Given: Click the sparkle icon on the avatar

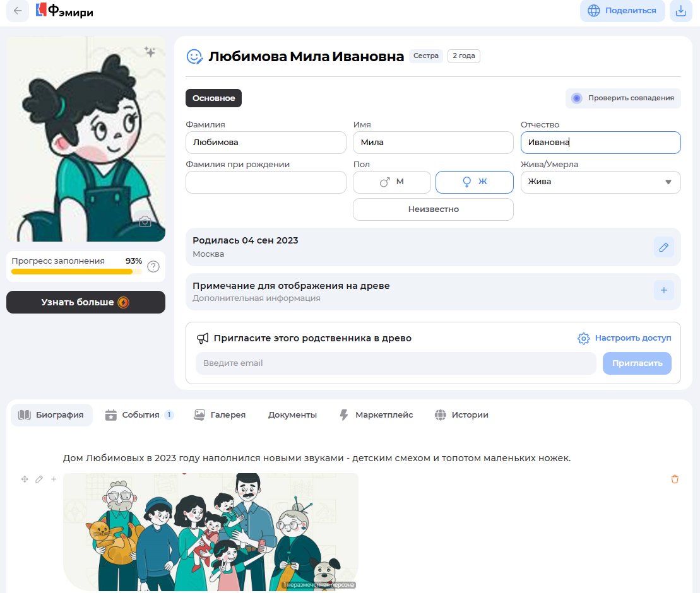Looking at the screenshot, I should tap(150, 52).
